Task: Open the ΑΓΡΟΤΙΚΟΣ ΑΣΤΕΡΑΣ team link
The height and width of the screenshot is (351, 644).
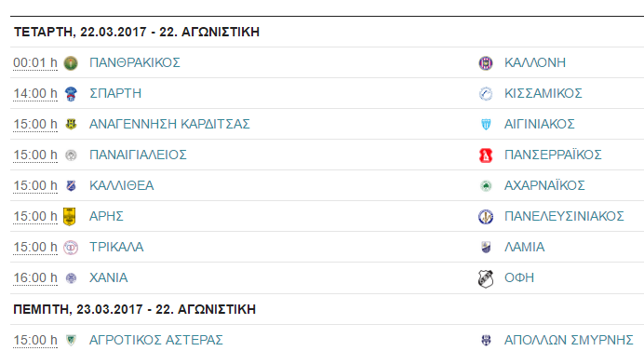Action: click(156, 341)
